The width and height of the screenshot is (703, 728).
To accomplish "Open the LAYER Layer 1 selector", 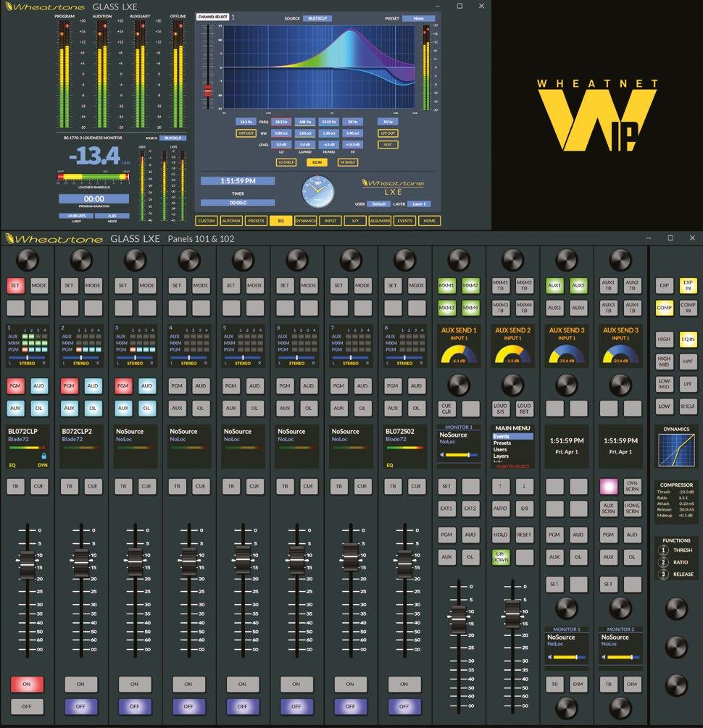I will coord(419,204).
